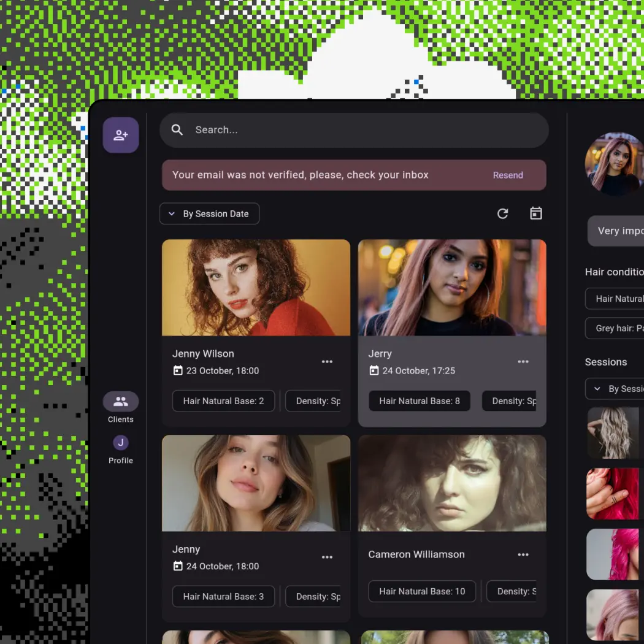This screenshot has width=644, height=644.
Task: Open more options for Jerry card
Action: click(523, 362)
